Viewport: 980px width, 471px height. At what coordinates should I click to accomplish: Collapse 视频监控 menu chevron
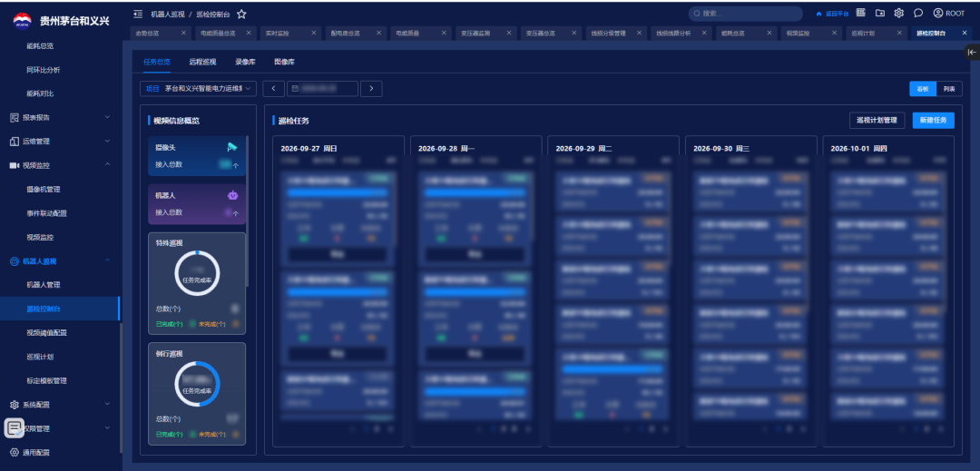point(107,165)
